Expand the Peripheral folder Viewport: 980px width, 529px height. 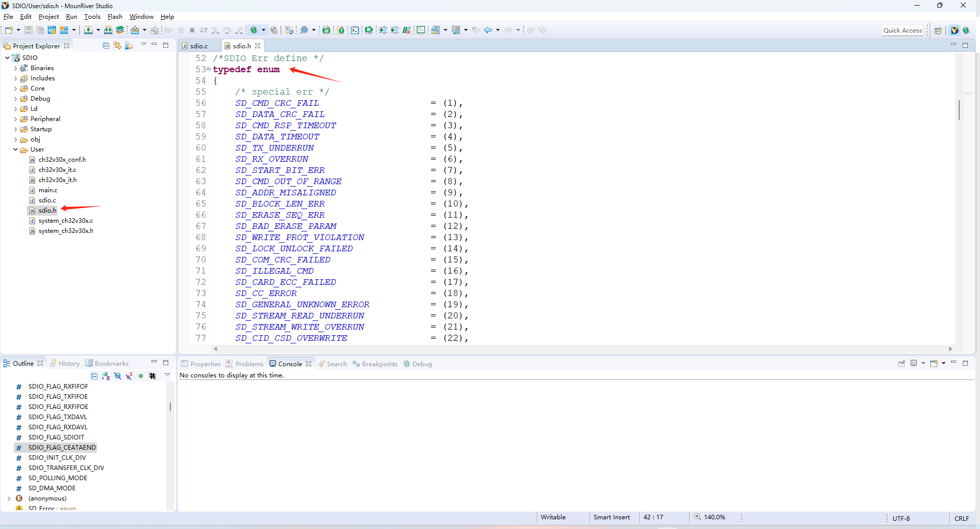(x=15, y=119)
